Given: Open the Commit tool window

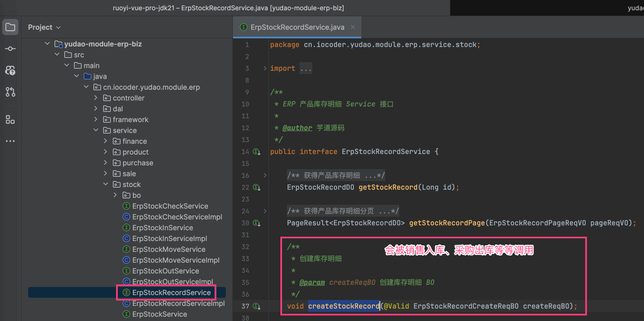Looking at the screenshot, I should (10, 49).
